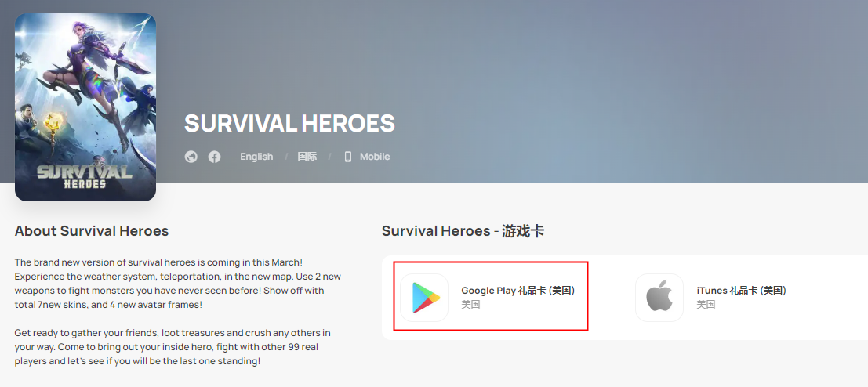Click the About Survival Heroes heading
This screenshot has height=387, width=868.
(x=91, y=230)
